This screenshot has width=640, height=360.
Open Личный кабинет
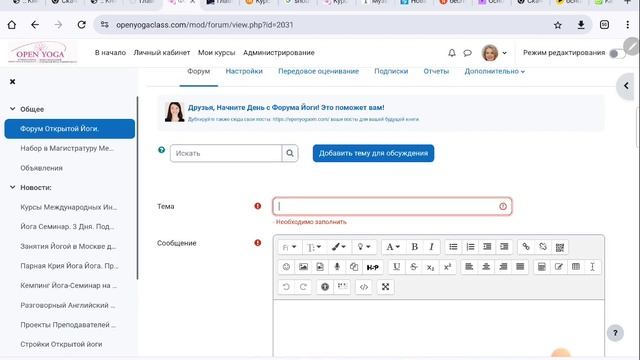162,53
